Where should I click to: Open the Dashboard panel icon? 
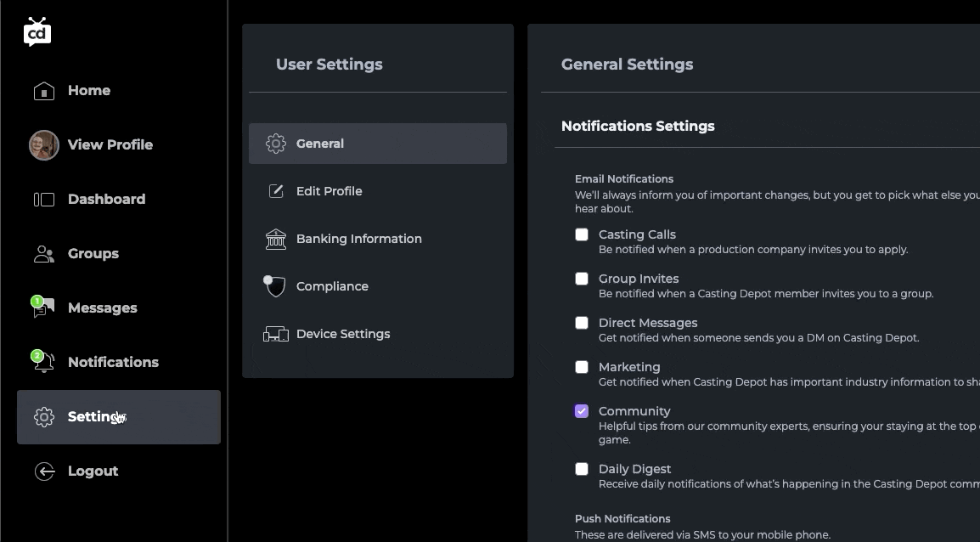click(x=44, y=200)
